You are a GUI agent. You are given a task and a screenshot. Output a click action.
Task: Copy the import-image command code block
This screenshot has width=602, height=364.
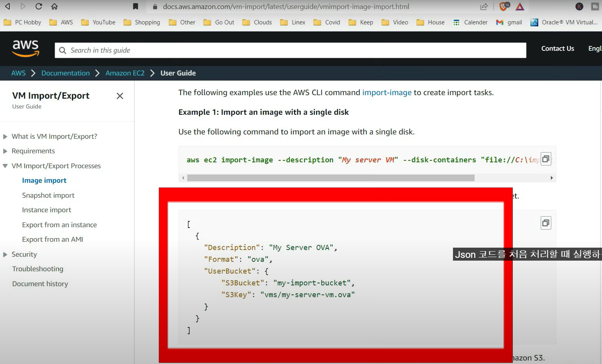[x=546, y=159]
